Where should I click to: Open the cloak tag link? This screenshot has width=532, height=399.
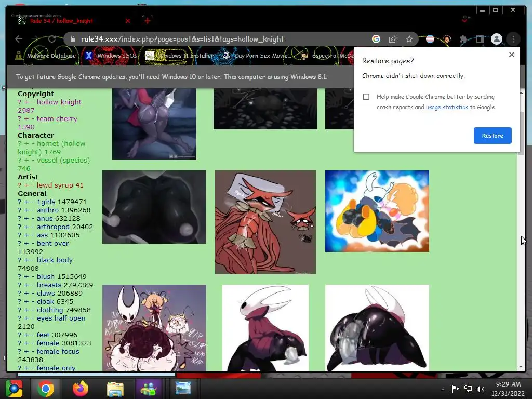[46, 302]
